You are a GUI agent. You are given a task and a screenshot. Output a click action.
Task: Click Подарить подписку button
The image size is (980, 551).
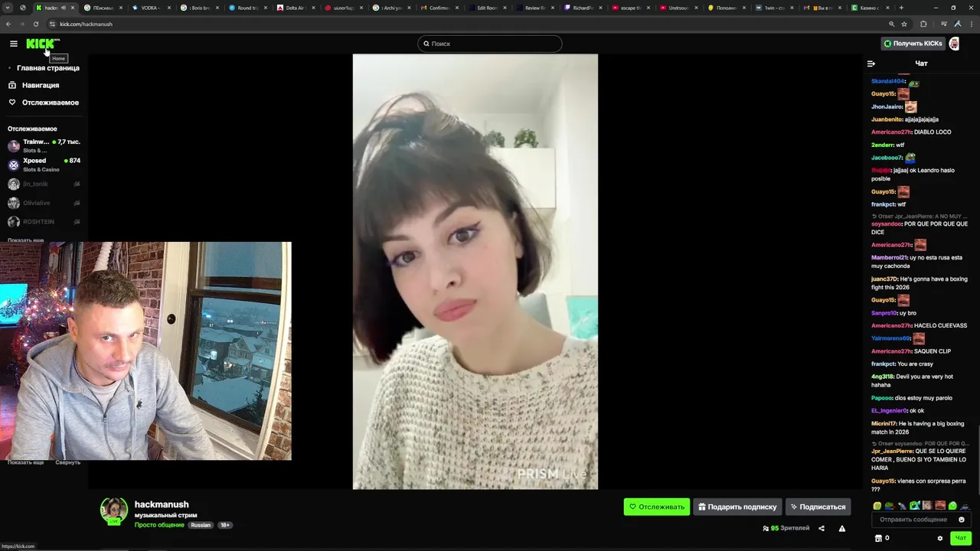click(737, 507)
